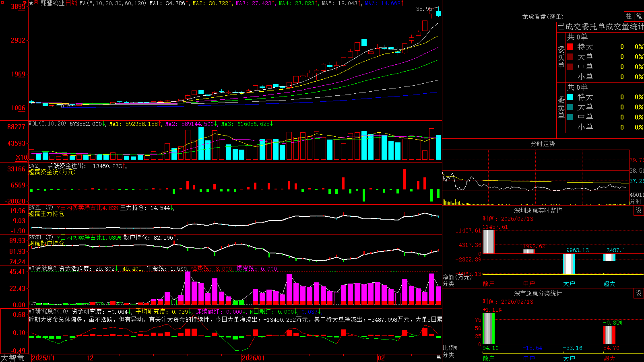
Task: Click the 分时走势 panel title
Action: point(543,144)
